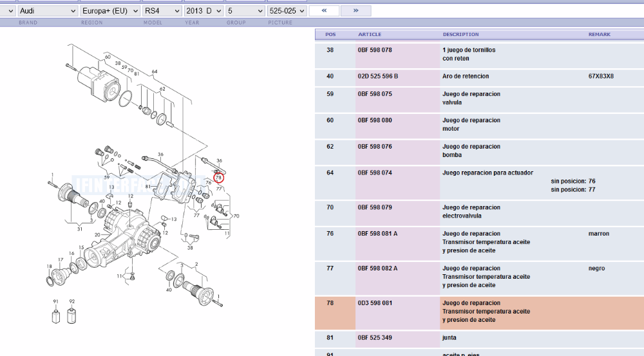Select article 0BF 598 082 A
This screenshot has width=644, height=356.
(377, 268)
